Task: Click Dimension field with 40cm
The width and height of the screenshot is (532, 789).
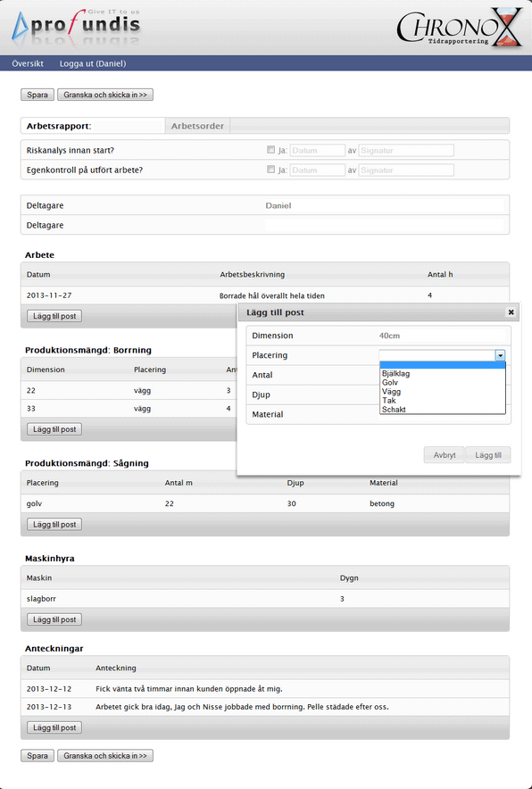Action: point(442,336)
